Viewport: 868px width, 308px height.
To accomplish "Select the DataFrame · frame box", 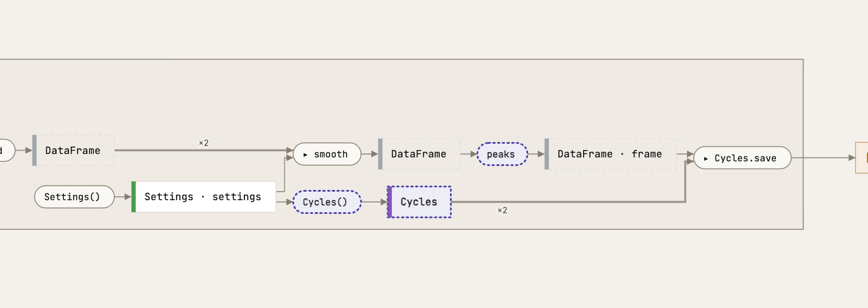I will point(610,154).
